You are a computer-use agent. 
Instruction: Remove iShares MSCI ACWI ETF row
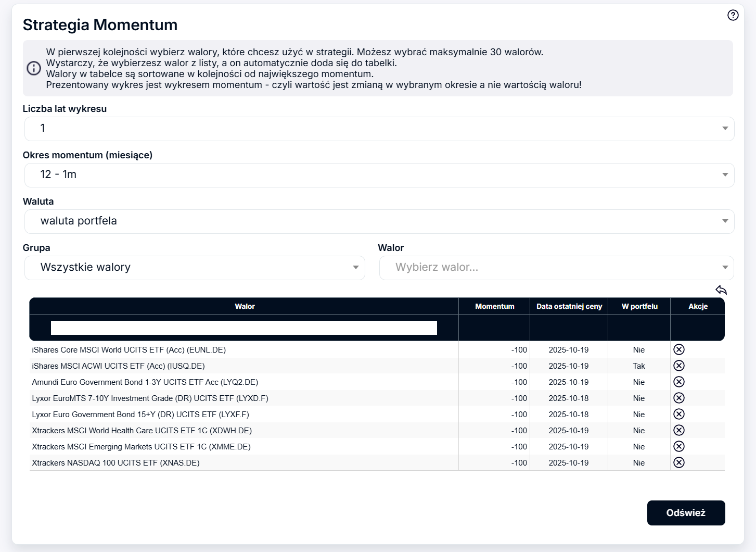[678, 366]
